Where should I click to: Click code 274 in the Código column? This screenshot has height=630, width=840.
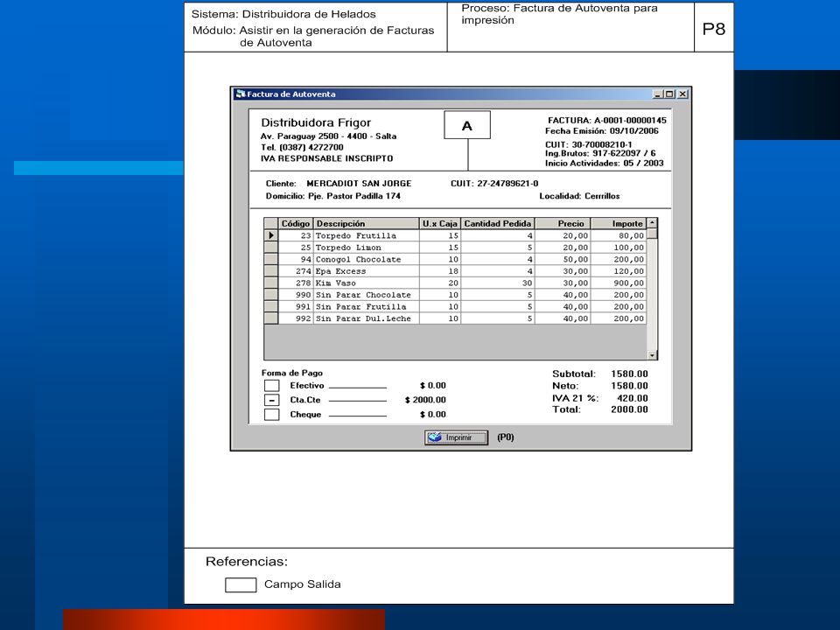(x=295, y=271)
